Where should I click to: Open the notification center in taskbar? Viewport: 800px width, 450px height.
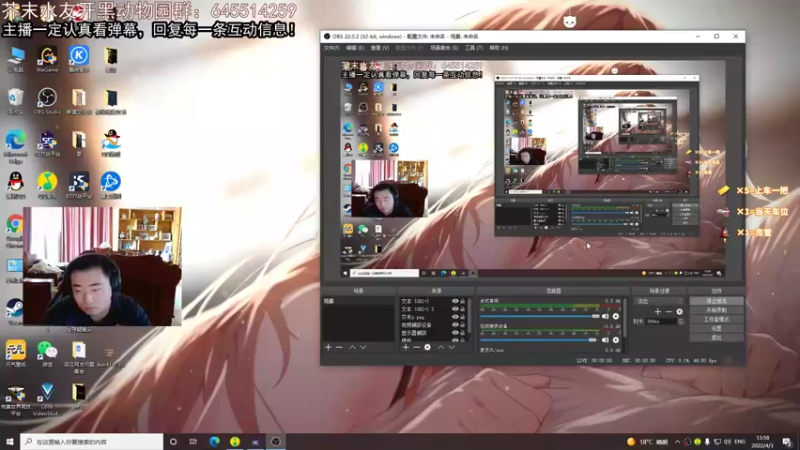(x=787, y=442)
